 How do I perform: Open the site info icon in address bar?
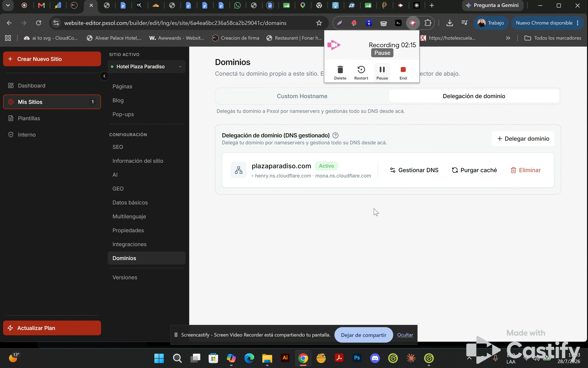click(56, 23)
